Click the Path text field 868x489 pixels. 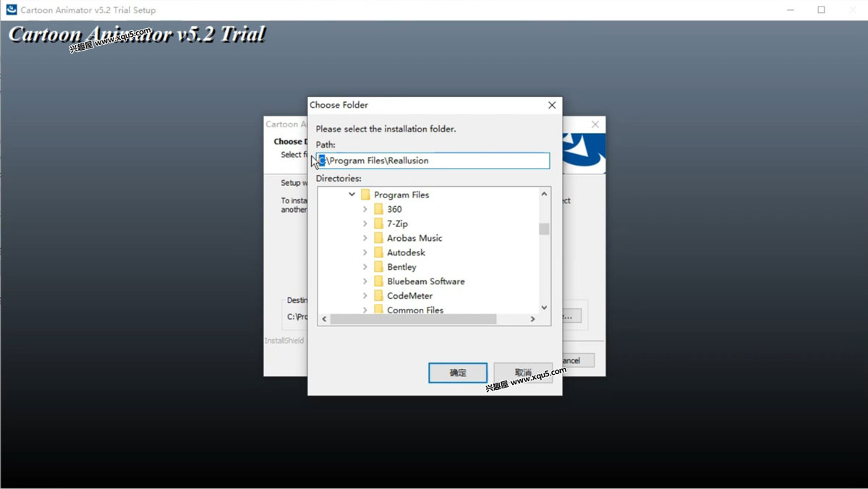coord(433,161)
